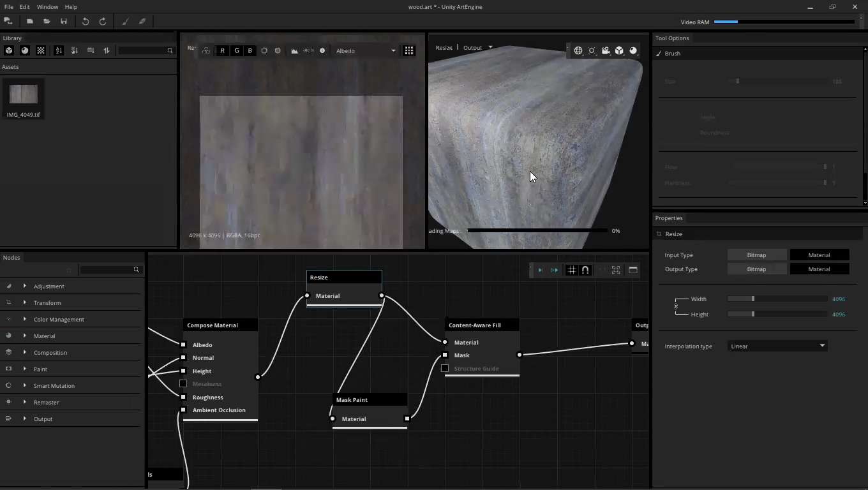The image size is (868, 490).
Task: Click the Undo arrow icon
Action: click(x=86, y=21)
